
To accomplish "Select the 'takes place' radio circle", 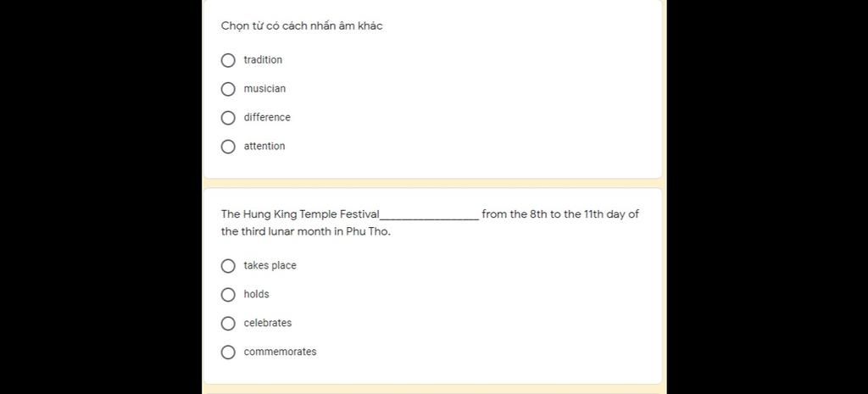I will [x=228, y=266].
